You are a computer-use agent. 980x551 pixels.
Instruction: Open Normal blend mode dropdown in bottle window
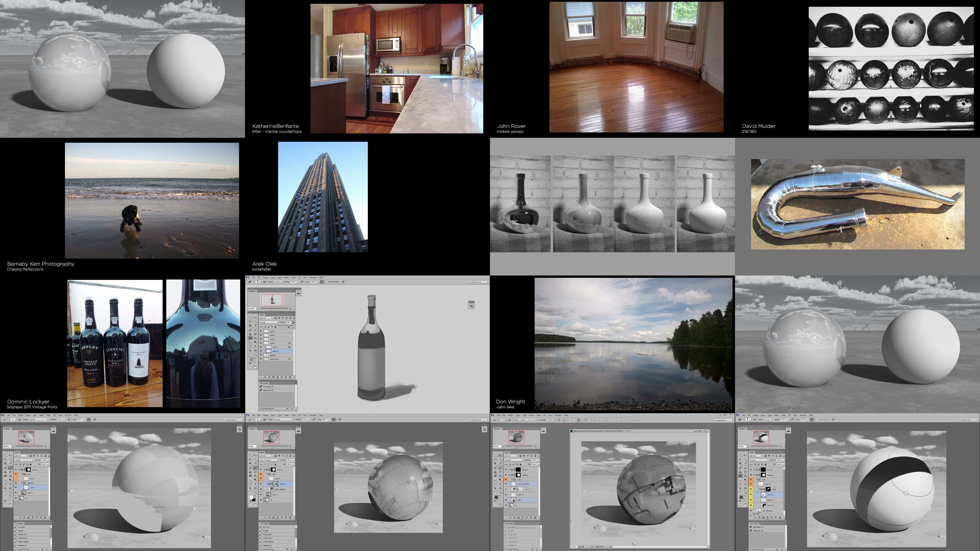pos(269,322)
